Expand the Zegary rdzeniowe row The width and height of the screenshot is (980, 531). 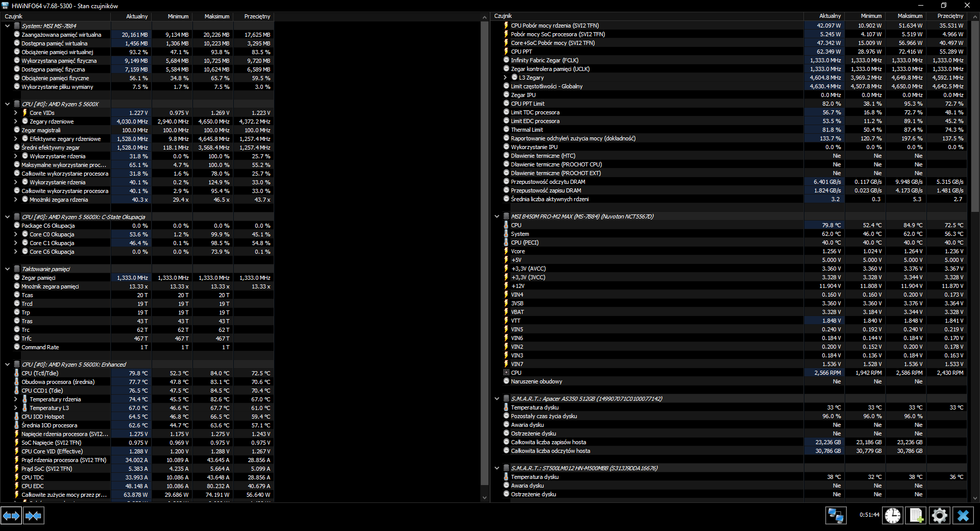pos(15,122)
